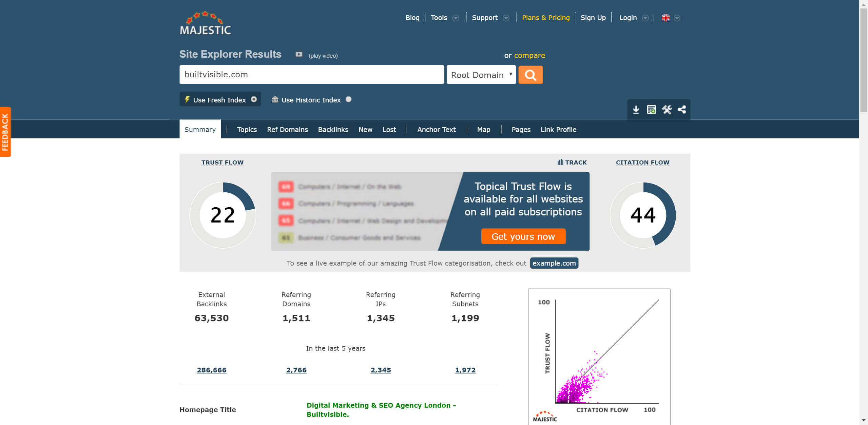Click the TRACK bar chart icon
868x425 pixels.
(560, 162)
